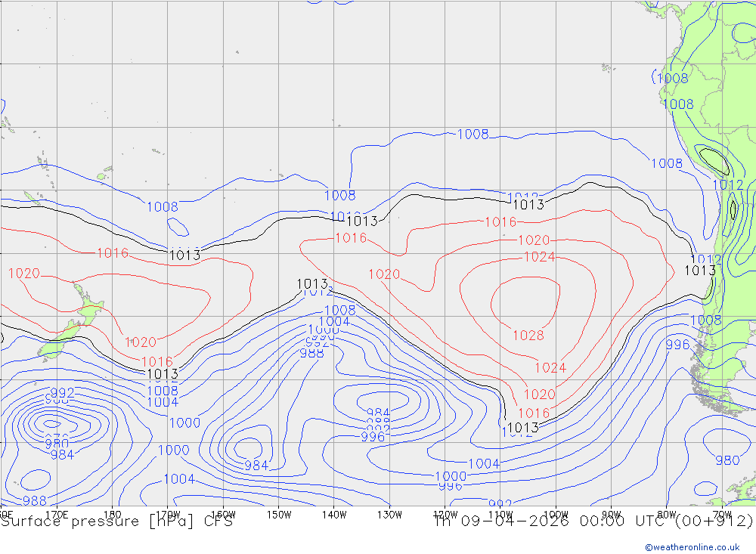
Task: Select the 130W longitude label
Action: click(389, 515)
